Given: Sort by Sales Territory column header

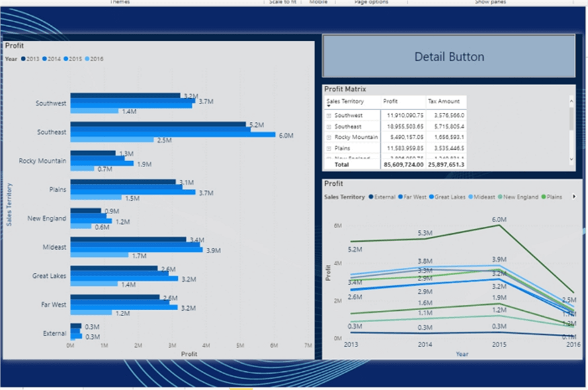Looking at the screenshot, I should (345, 101).
